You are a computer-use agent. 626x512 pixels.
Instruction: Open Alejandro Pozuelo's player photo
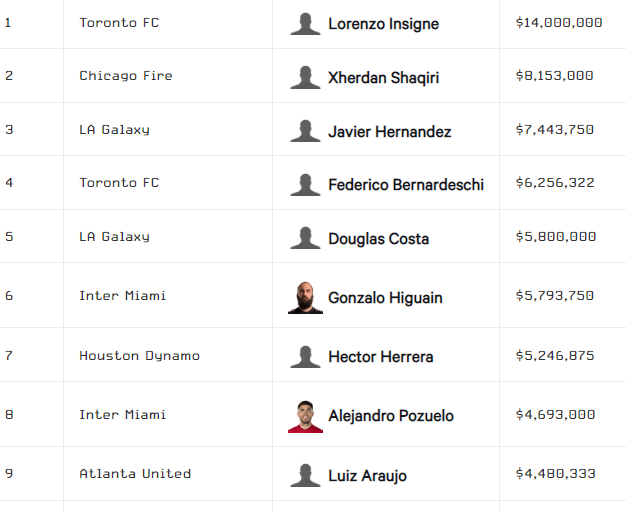point(305,415)
